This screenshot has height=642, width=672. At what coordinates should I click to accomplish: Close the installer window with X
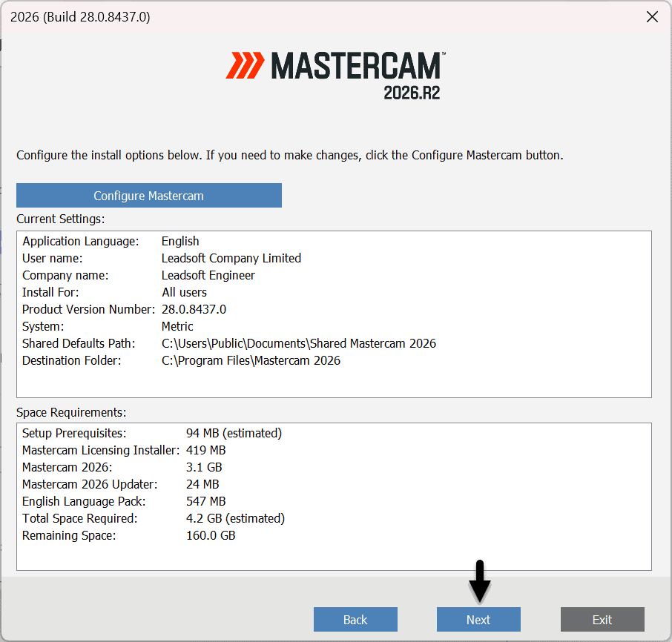tap(652, 17)
